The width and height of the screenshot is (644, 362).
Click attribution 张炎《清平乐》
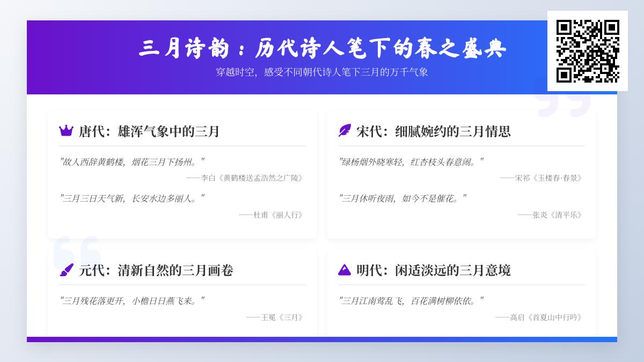pos(551,215)
